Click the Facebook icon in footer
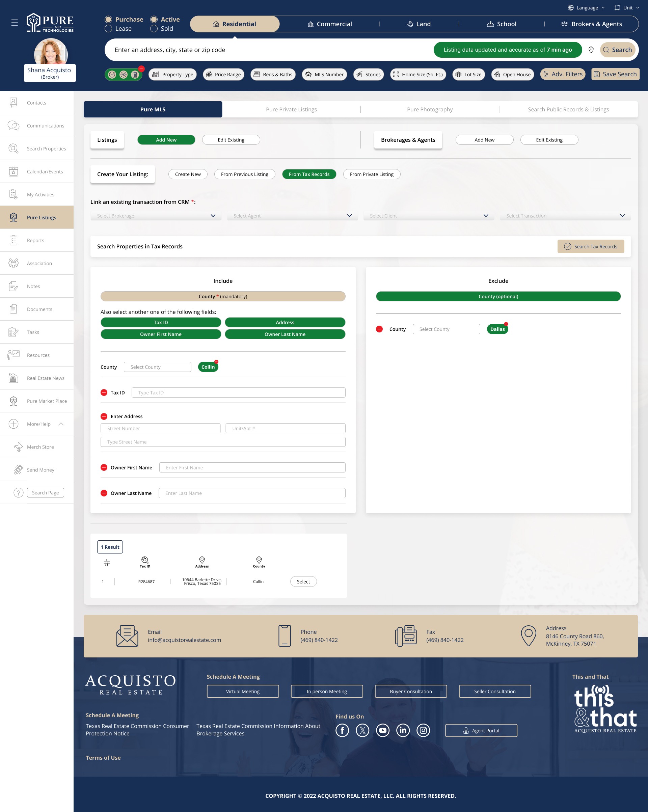The width and height of the screenshot is (648, 812). [x=342, y=730]
